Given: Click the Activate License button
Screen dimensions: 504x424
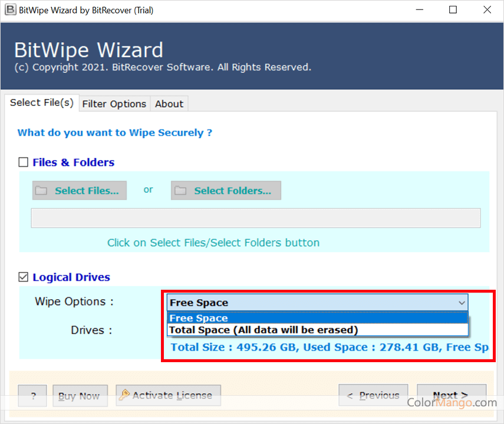Looking at the screenshot, I should tap(168, 395).
